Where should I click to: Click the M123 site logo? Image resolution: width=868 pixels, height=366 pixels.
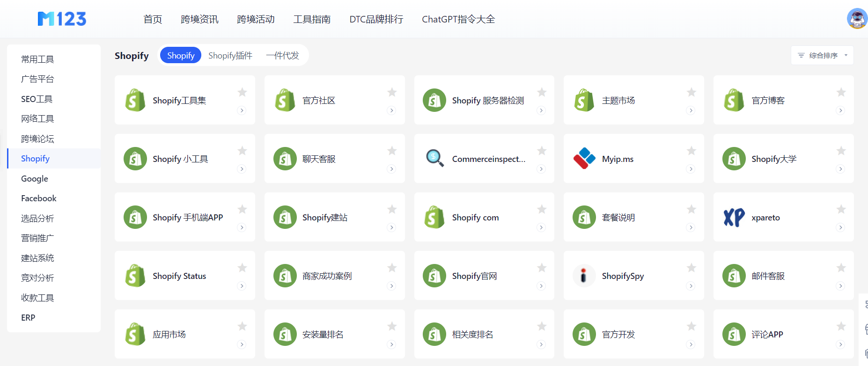pos(62,19)
